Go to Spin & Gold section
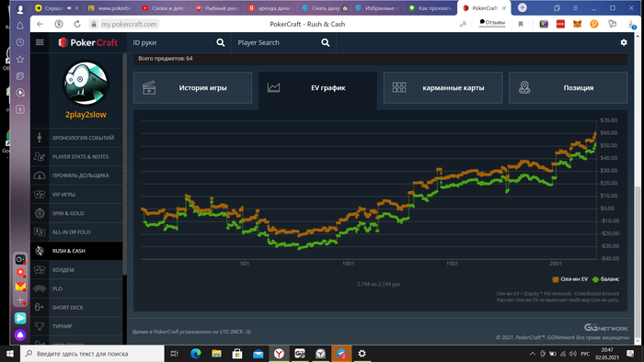The width and height of the screenshot is (644, 362). [x=76, y=213]
